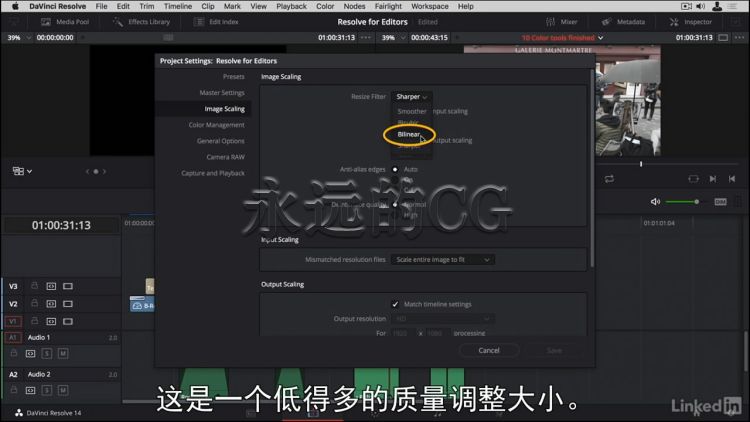750x422 pixels.
Task: Click the DaVinci Resolve 14 home icon
Action: coord(19,412)
